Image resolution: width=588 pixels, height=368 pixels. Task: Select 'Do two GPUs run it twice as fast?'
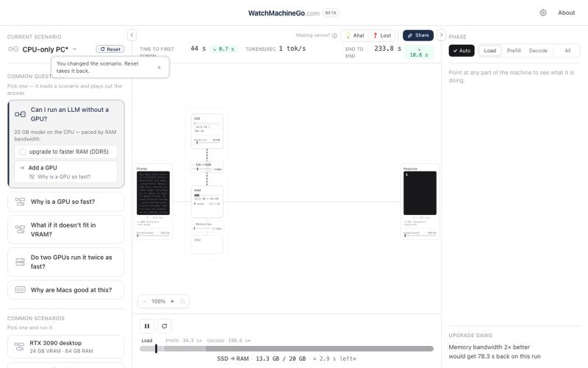coord(66,262)
